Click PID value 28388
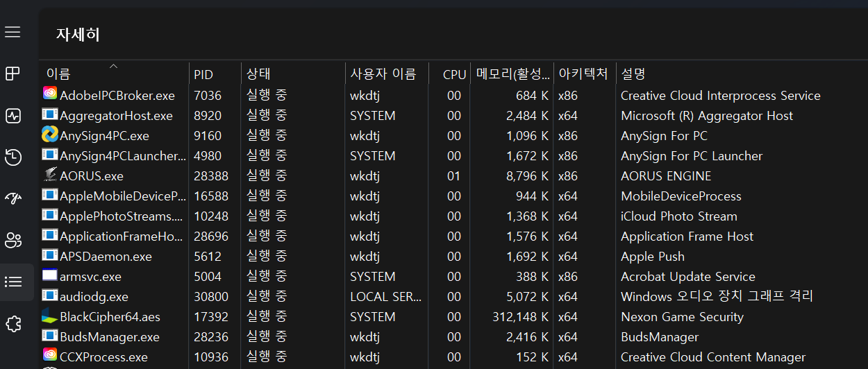This screenshot has height=369, width=868. (x=211, y=176)
